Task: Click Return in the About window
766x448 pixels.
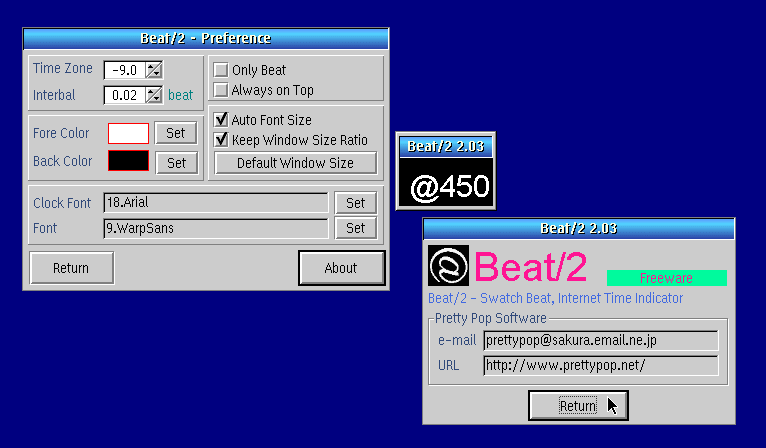Action: (x=578, y=405)
